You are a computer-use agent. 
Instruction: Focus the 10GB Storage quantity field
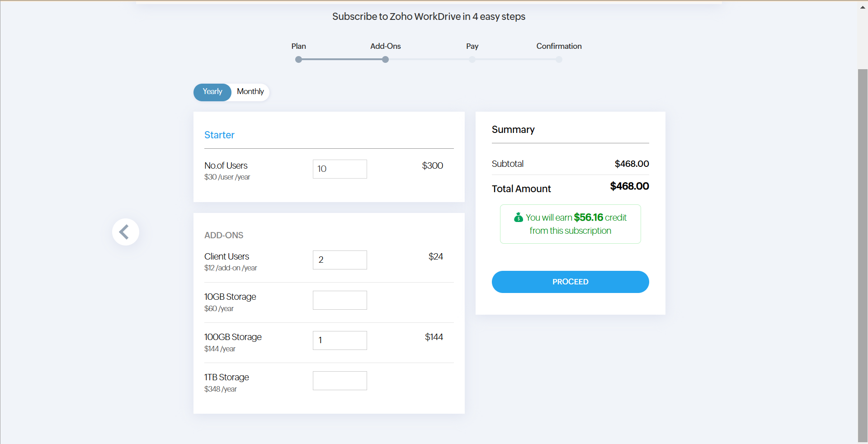(340, 300)
